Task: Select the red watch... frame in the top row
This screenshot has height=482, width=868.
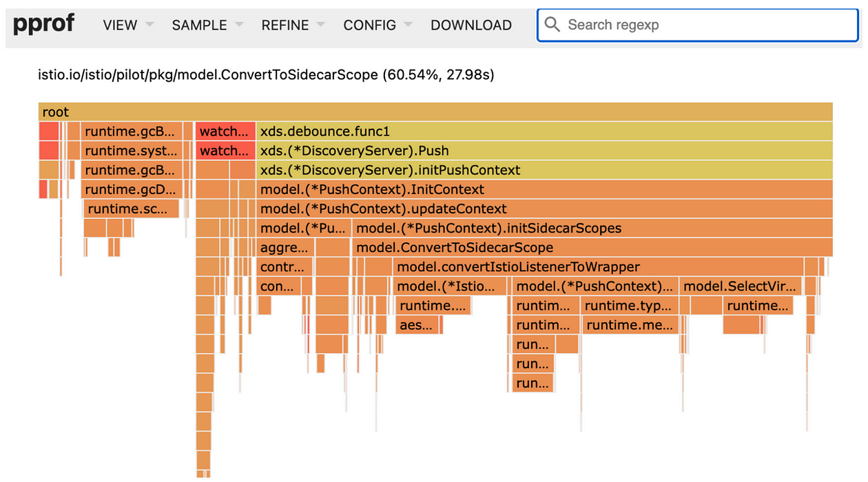Action: pyautogui.click(x=225, y=132)
